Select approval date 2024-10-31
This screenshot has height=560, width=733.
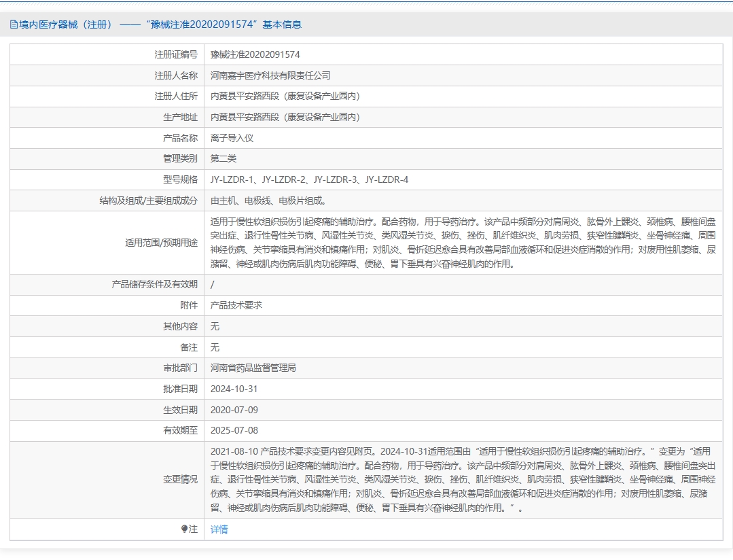coord(234,389)
